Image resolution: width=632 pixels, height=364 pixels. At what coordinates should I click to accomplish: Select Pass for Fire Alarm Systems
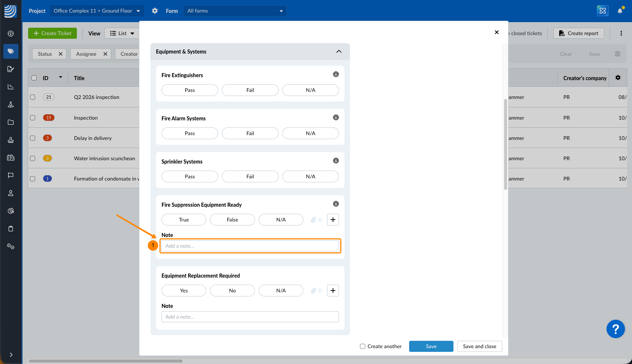click(190, 133)
